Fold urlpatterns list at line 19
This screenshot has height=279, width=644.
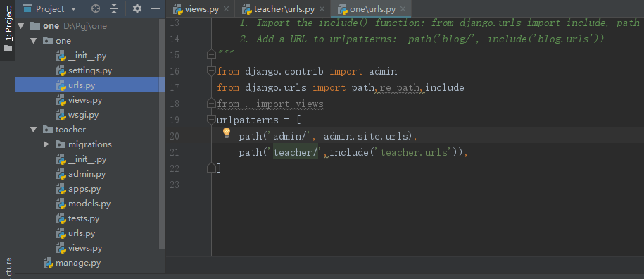click(212, 120)
